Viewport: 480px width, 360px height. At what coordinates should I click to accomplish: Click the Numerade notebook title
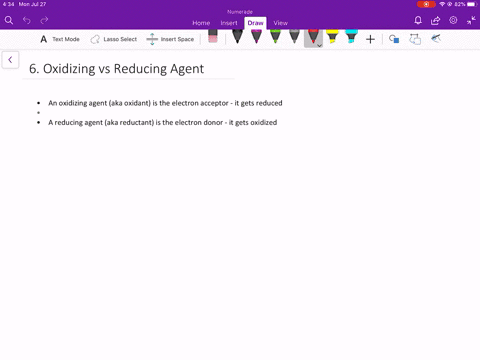[x=240, y=12]
